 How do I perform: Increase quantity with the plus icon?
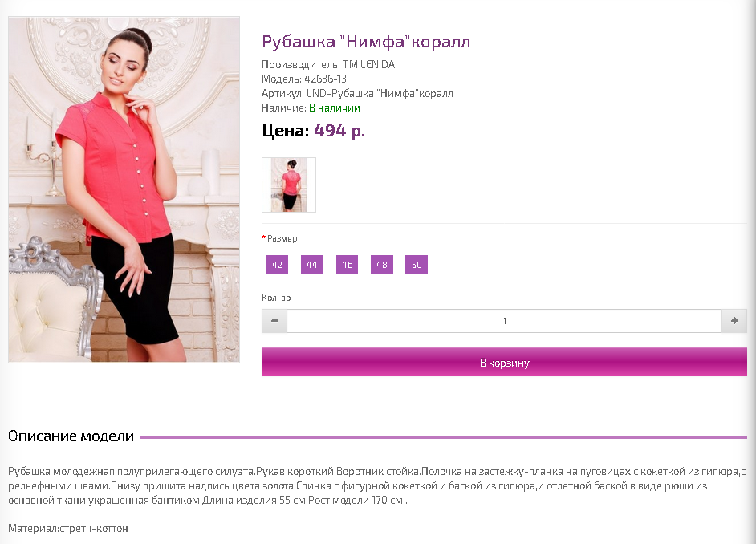(734, 321)
